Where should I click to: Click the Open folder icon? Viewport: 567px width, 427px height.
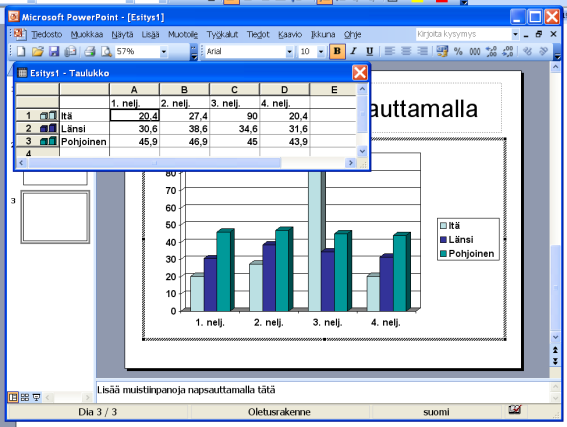38,52
